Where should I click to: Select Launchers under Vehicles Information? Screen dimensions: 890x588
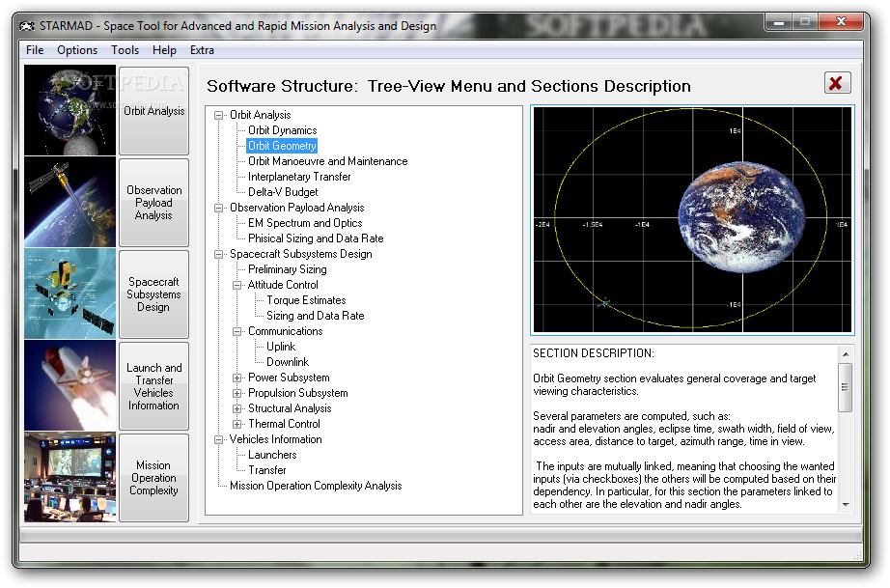pos(272,455)
